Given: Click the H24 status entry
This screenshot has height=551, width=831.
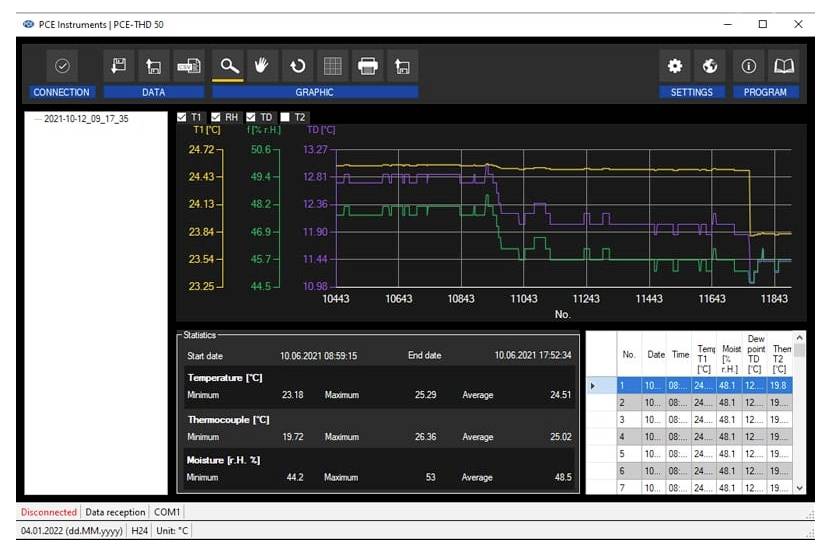Looking at the screenshot, I should pyautogui.click(x=139, y=530).
